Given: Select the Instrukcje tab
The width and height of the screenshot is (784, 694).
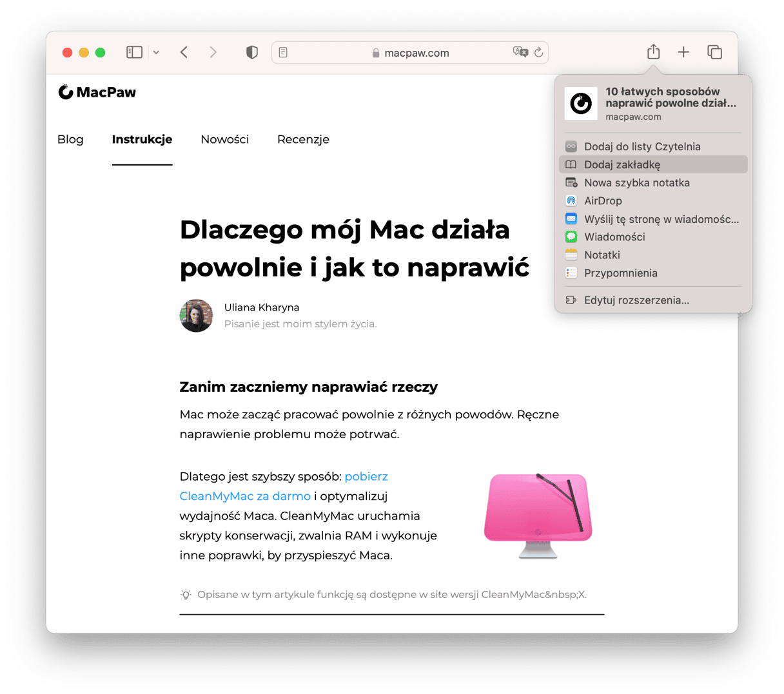Looking at the screenshot, I should coord(142,139).
